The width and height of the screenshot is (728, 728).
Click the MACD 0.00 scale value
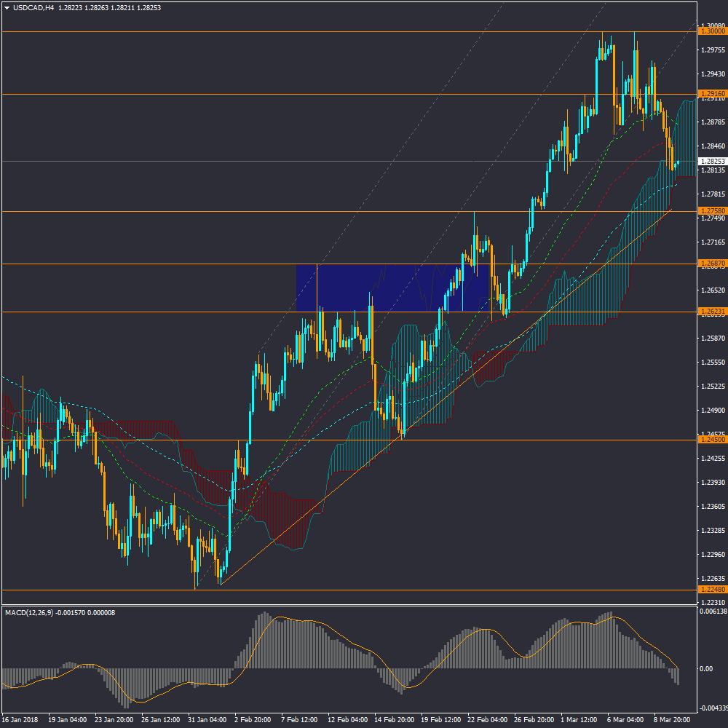pyautogui.click(x=705, y=668)
